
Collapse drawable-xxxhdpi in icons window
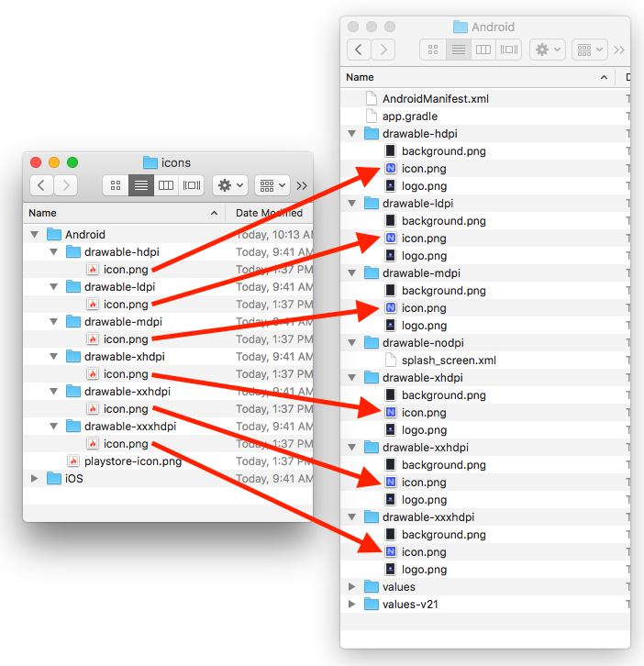[54, 426]
